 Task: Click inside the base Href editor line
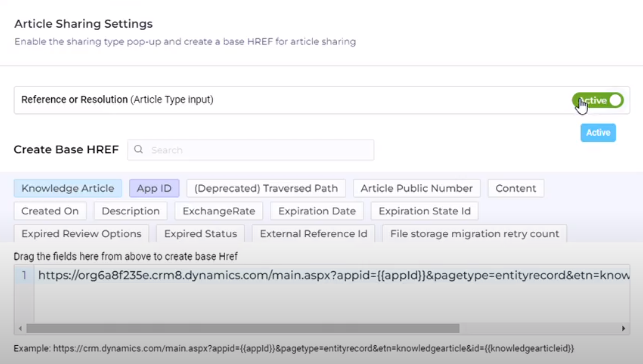(333, 275)
